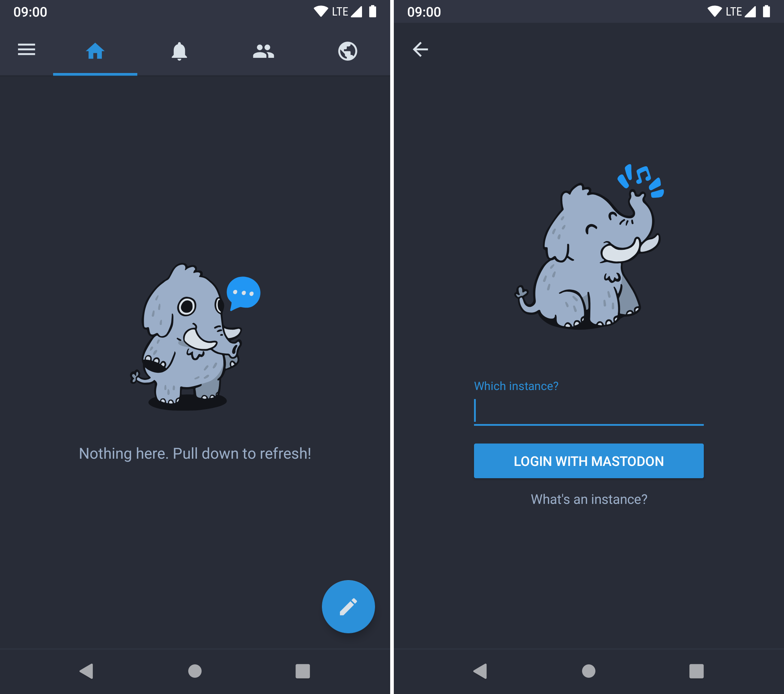This screenshot has width=784, height=694.
Task: Tap the elephant with speech bubble illustration
Action: (x=195, y=337)
